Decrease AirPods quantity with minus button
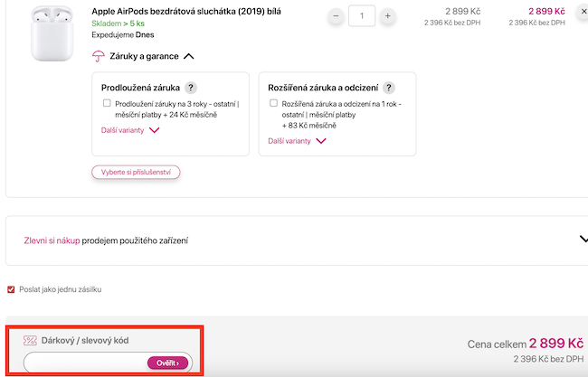The image size is (588, 377). (x=336, y=16)
